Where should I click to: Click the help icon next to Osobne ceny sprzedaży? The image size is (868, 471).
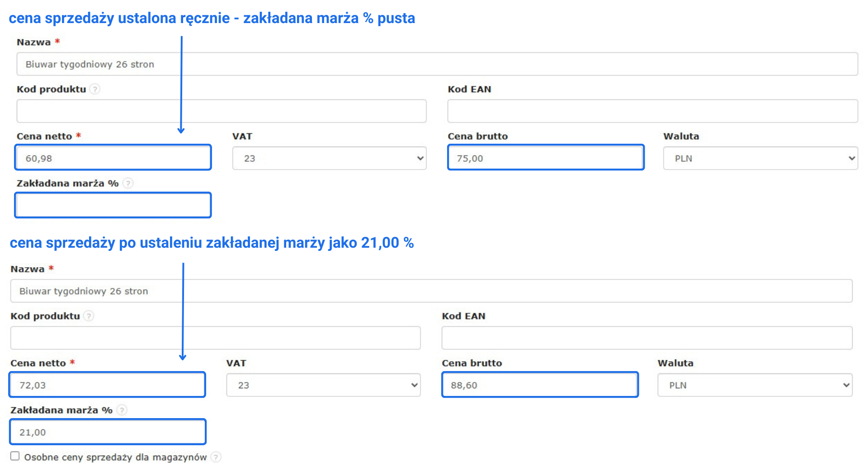(216, 457)
